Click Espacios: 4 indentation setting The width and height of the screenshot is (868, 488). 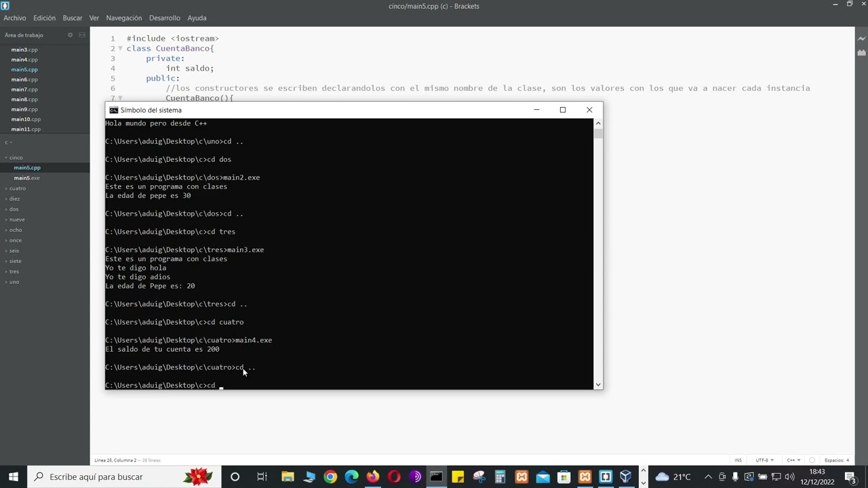click(x=837, y=460)
